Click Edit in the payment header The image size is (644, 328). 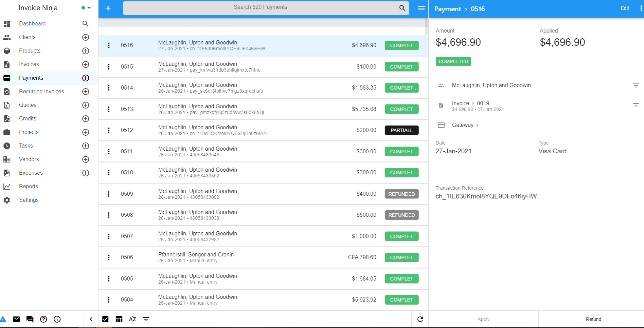pos(625,8)
